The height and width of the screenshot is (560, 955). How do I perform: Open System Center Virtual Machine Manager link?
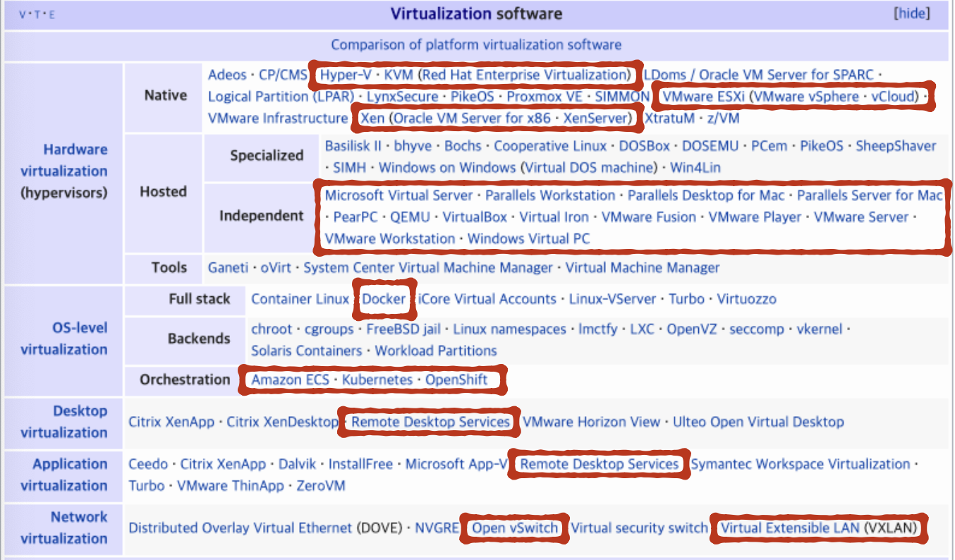pyautogui.click(x=428, y=267)
